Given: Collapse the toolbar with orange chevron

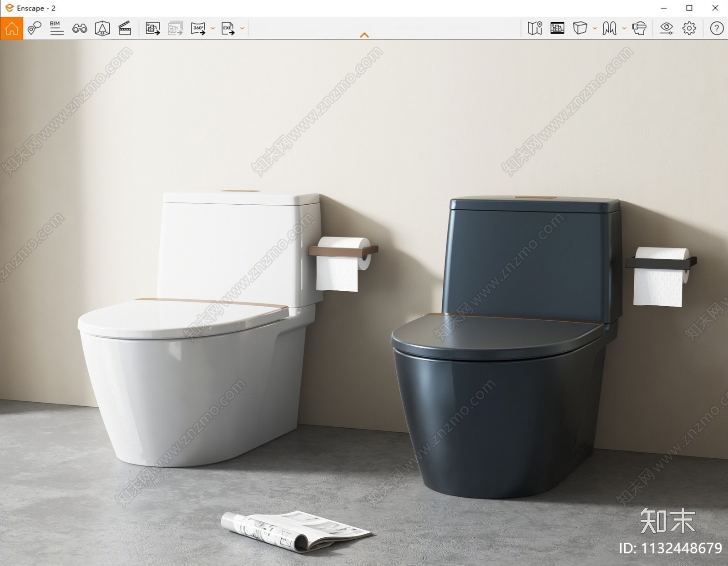Looking at the screenshot, I should click(364, 35).
